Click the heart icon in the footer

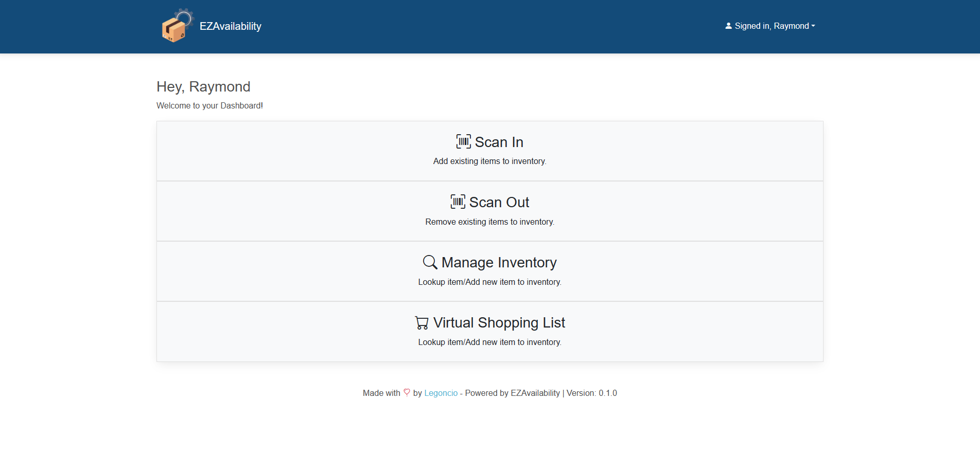(x=407, y=392)
